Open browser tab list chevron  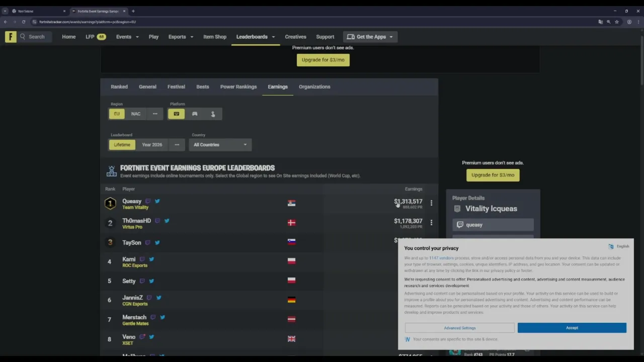pos(5,11)
